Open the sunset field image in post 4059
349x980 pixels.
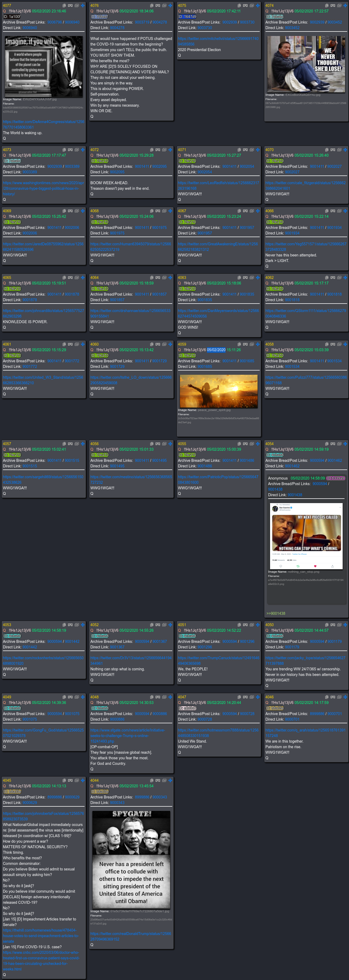(219, 391)
